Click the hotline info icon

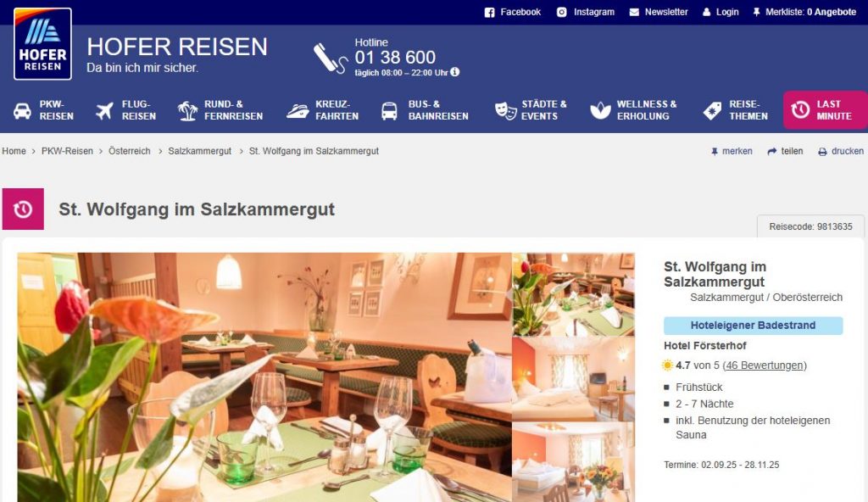[455, 72]
